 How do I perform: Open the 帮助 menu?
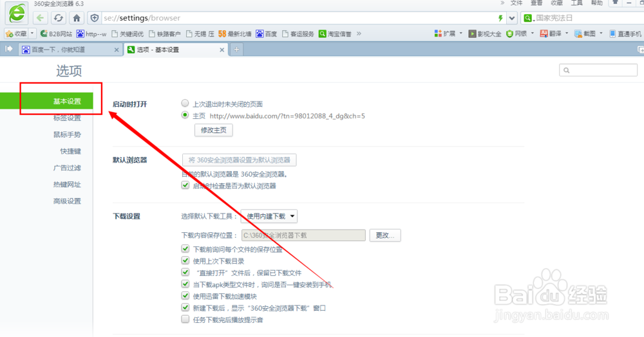(x=597, y=3)
